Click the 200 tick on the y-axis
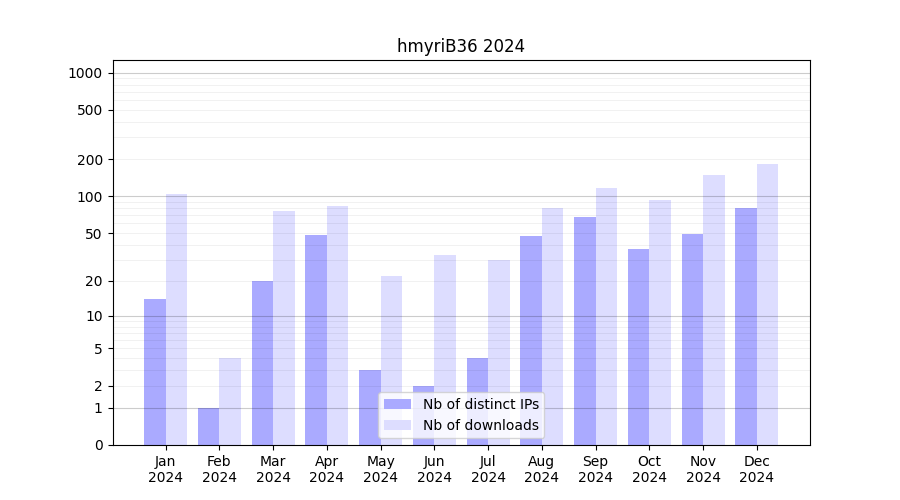 click(x=90, y=160)
